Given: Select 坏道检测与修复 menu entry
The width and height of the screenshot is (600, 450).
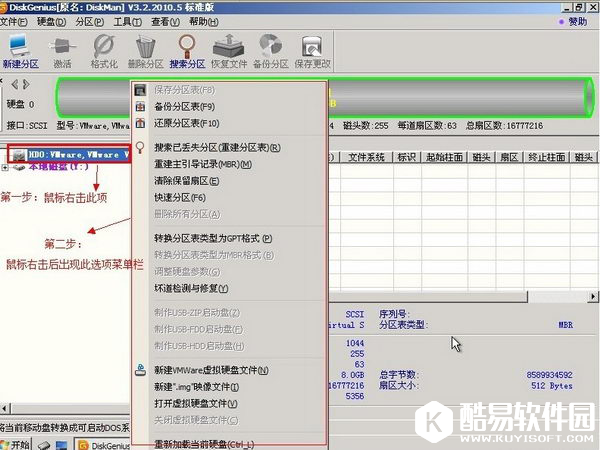Looking at the screenshot, I should click(190, 287).
